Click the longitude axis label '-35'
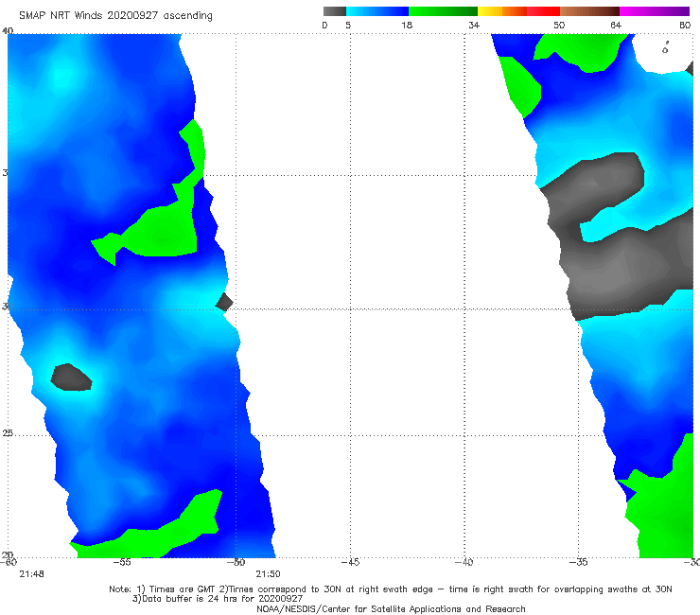Image resolution: width=700 pixels, height=615 pixels. (579, 562)
